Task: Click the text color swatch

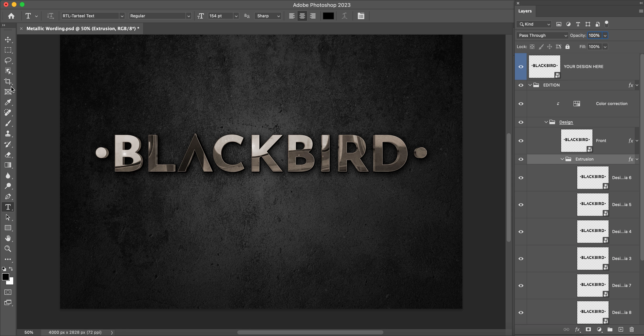Action: [328, 16]
